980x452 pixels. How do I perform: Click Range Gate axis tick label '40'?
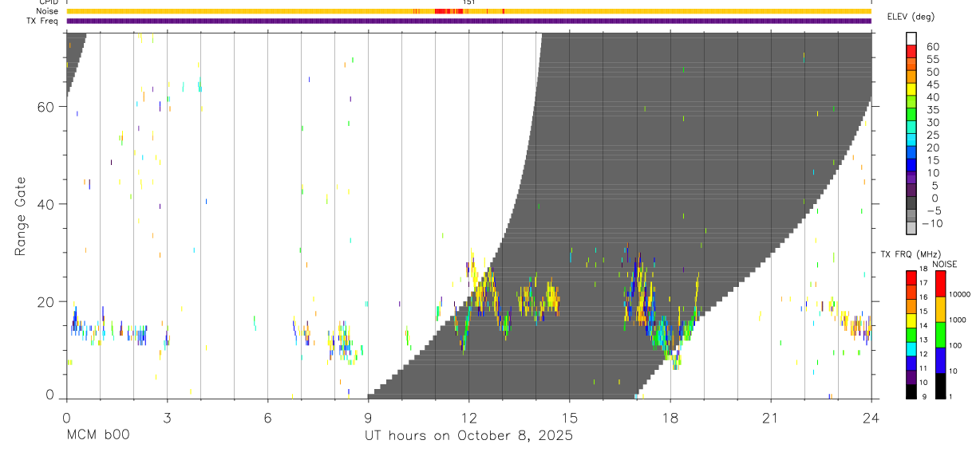click(46, 204)
